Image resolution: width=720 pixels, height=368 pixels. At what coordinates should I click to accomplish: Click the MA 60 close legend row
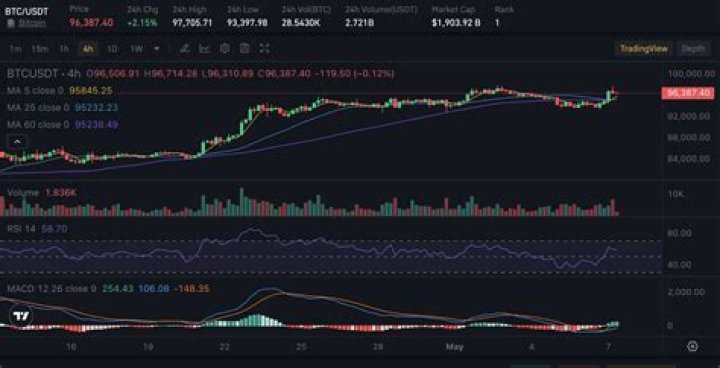click(x=62, y=124)
